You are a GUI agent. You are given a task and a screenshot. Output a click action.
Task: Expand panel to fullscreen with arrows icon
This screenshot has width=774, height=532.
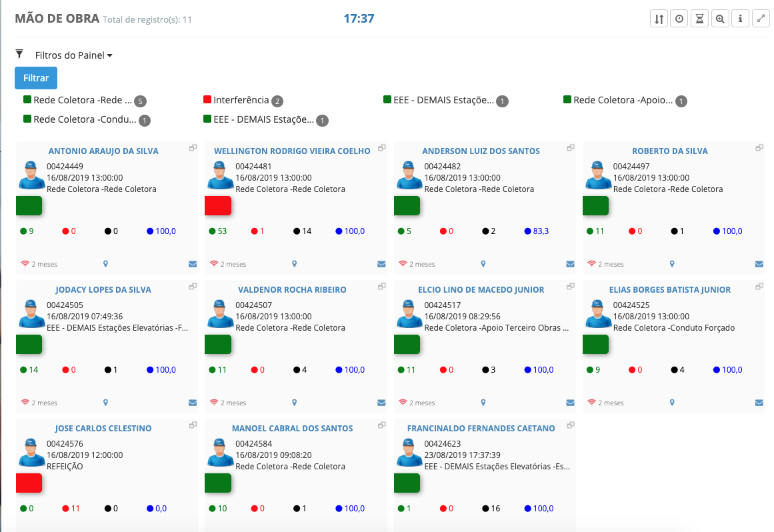[x=761, y=19]
